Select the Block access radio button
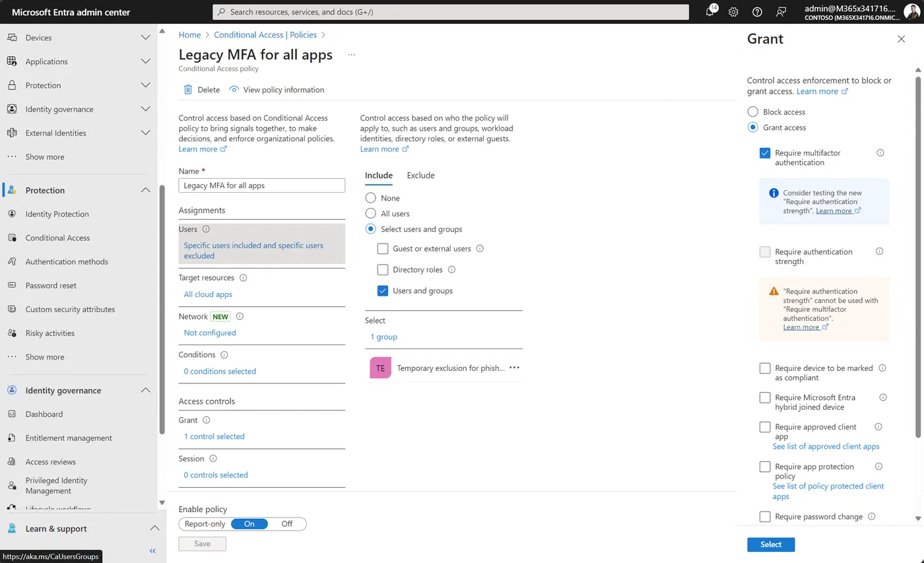This screenshot has height=563, width=924. [x=752, y=112]
